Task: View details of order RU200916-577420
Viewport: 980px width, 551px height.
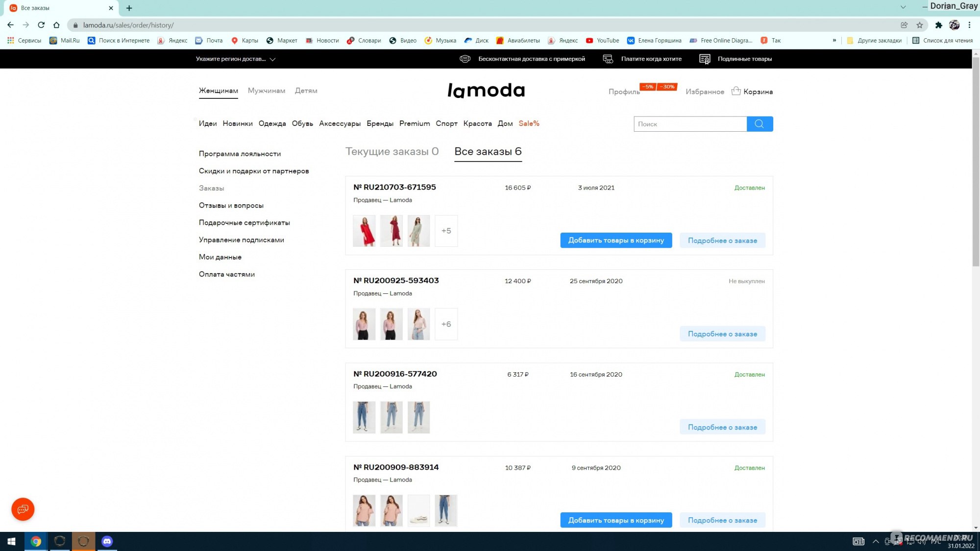Action: tap(722, 427)
